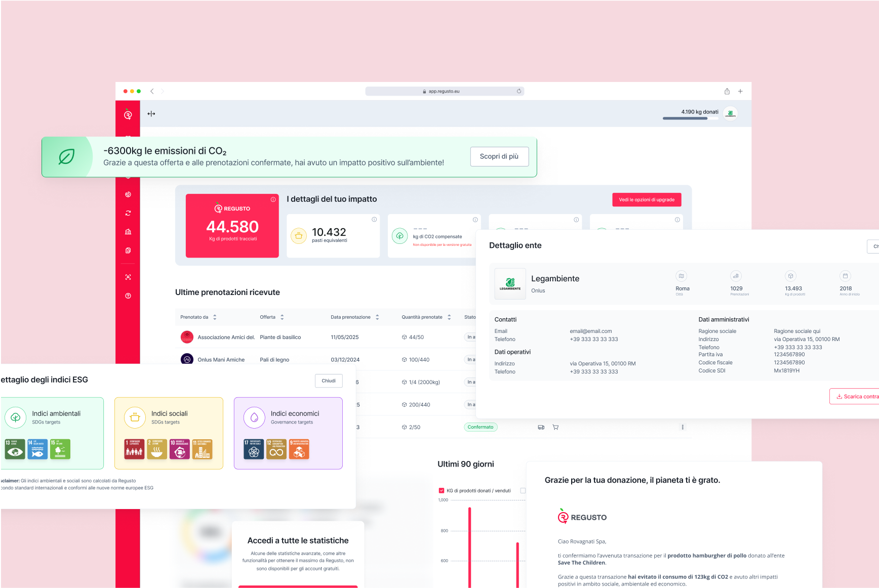The width and height of the screenshot is (879, 588).
Task: Click the email@email.com contact value
Action: (x=591, y=331)
